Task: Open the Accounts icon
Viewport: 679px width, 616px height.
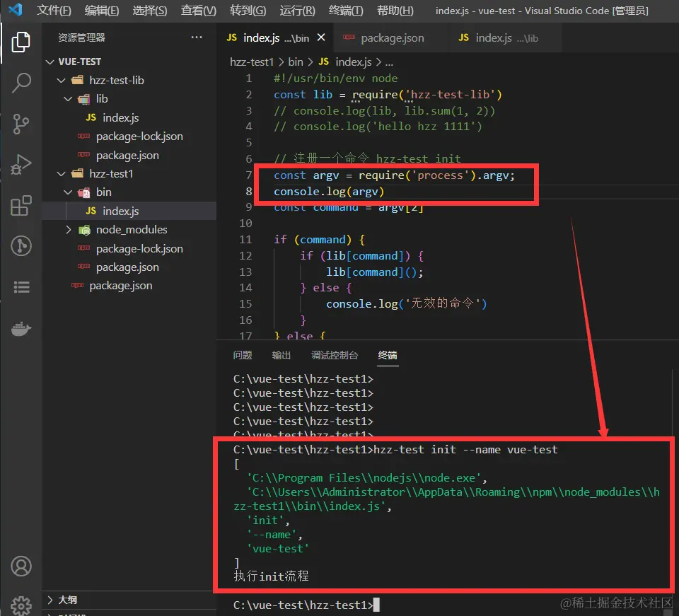Action: [x=21, y=566]
